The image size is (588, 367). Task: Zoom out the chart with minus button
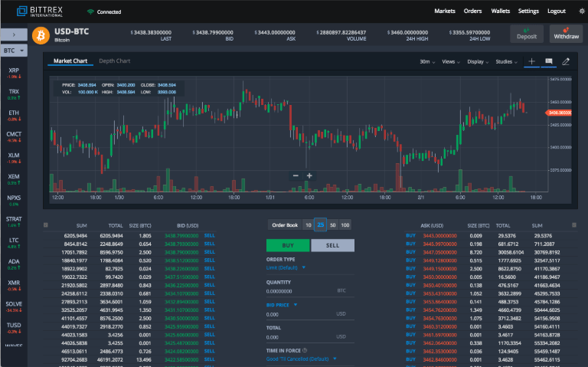coord(296,175)
